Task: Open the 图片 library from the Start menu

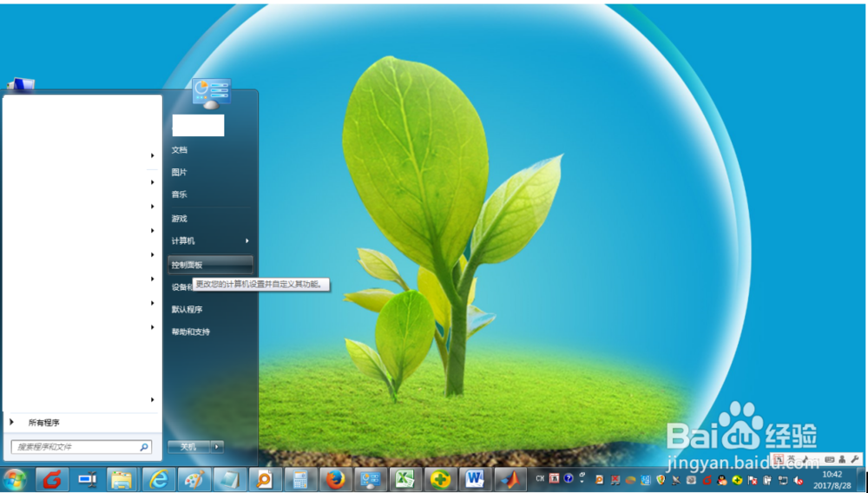Action: tap(180, 172)
